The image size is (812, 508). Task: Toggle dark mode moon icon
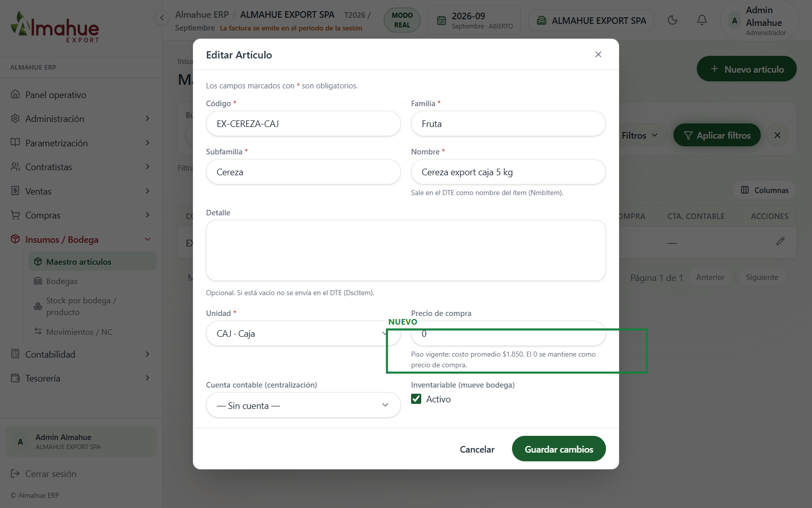[672, 20]
